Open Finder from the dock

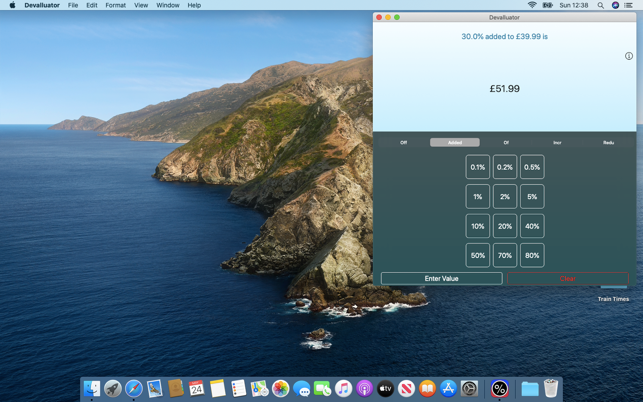pos(91,388)
